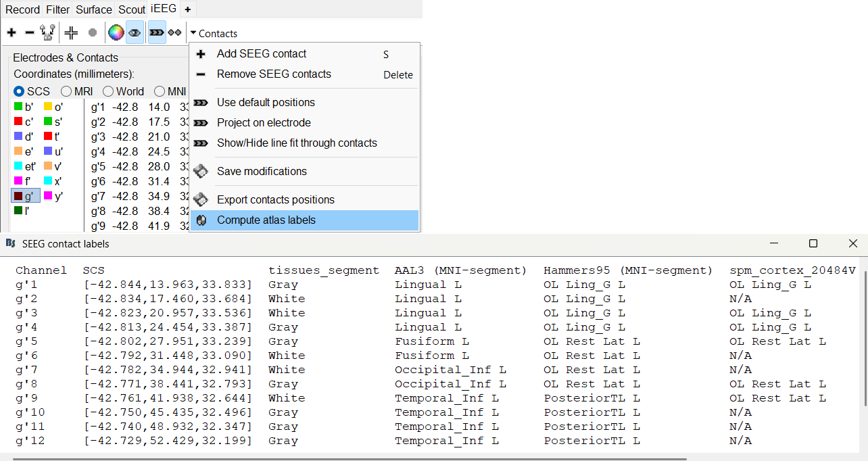The height and width of the screenshot is (461, 868).
Task: Select the diamond sphere contacts display icon
Action: click(175, 32)
